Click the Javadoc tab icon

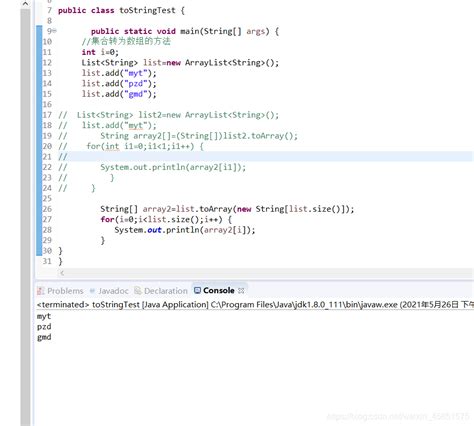point(93,291)
